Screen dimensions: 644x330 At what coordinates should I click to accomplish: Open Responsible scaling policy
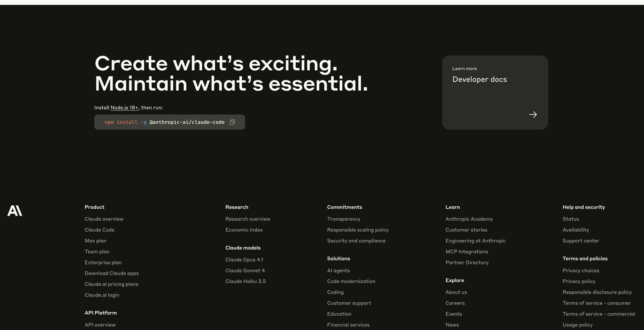(x=358, y=230)
